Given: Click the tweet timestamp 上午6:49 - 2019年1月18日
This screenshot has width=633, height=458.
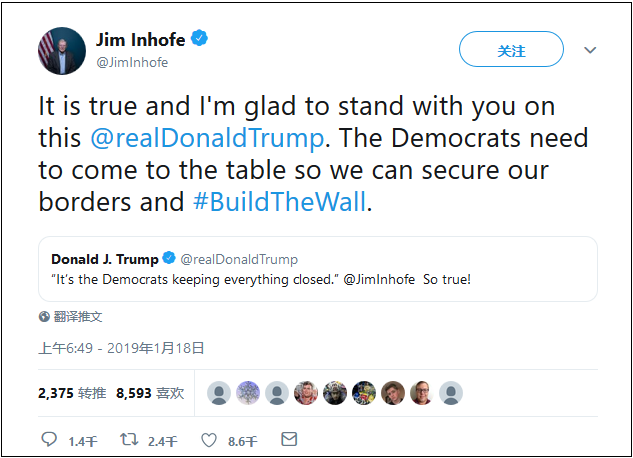Looking at the screenshot, I should click(x=121, y=348).
